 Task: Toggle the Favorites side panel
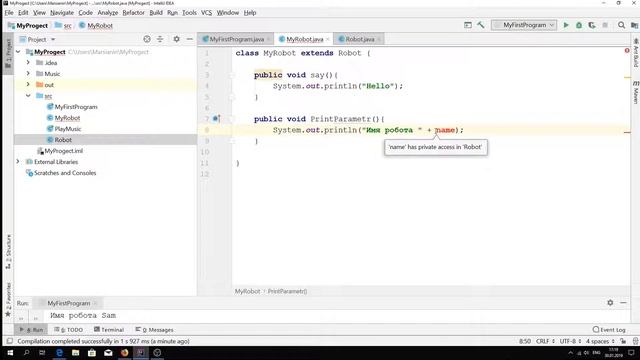coord(8,299)
